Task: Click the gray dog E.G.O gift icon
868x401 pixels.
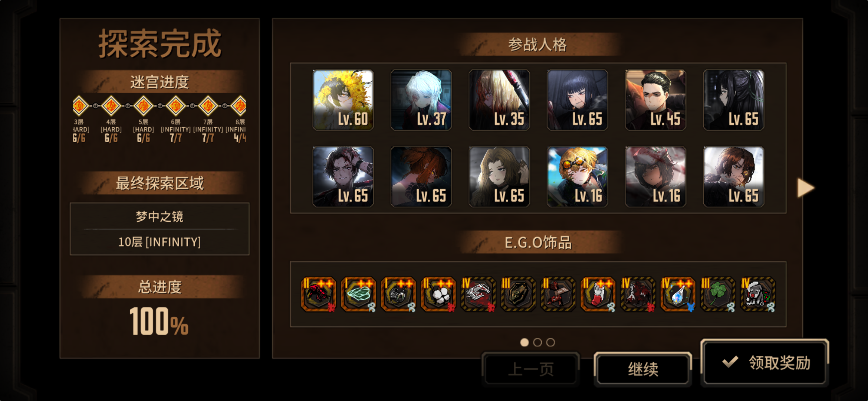Action: point(758,294)
